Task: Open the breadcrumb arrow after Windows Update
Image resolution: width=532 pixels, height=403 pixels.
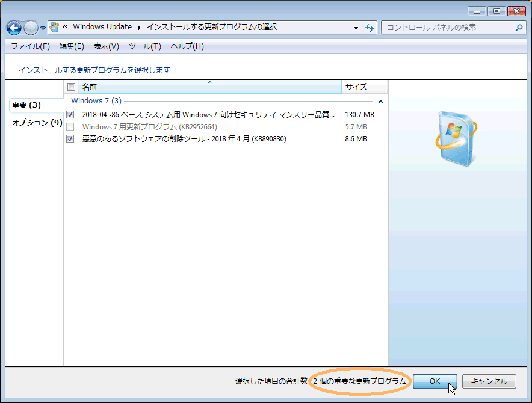Action: [x=139, y=28]
